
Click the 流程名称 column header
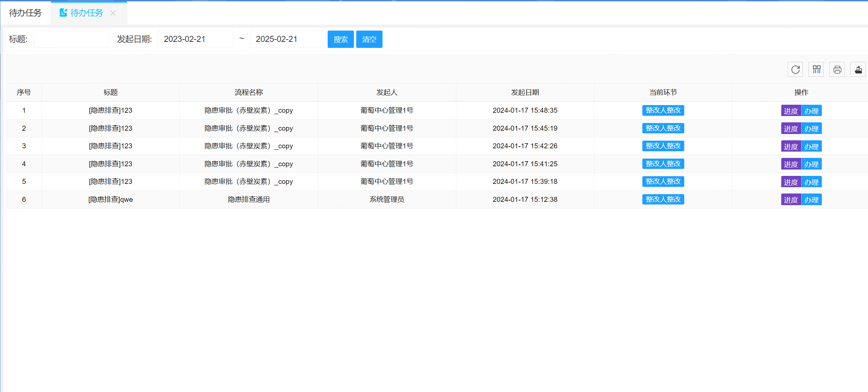coord(249,92)
